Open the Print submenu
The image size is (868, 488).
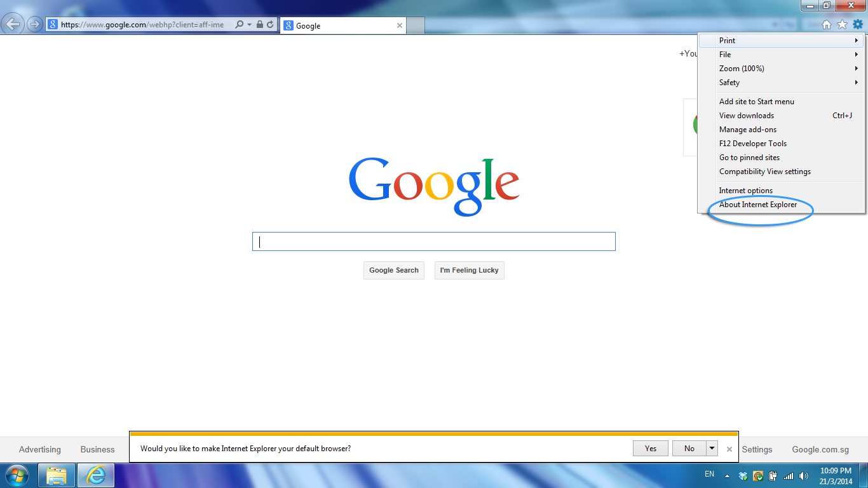tap(781, 40)
